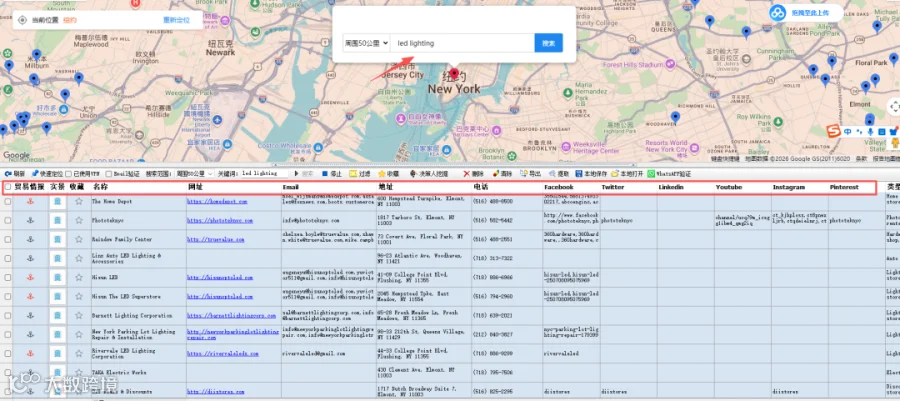900x401 pixels.
Task: Check the The Home Depot row checkbox
Action: tap(8, 201)
